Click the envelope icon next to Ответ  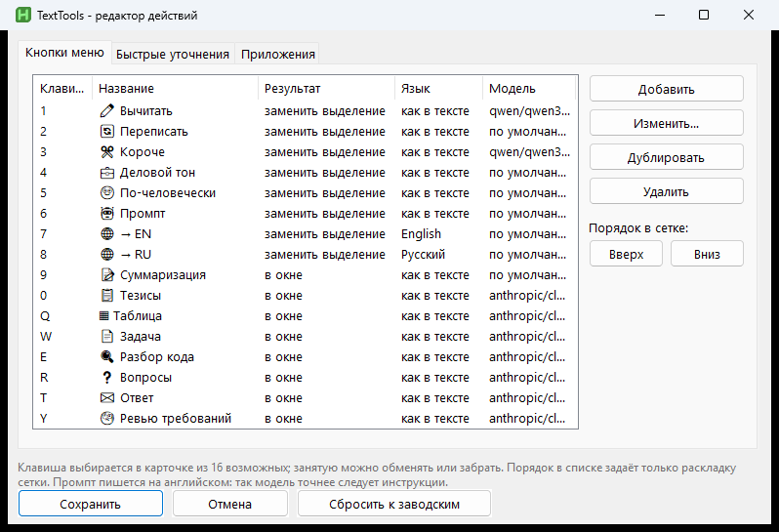(x=106, y=398)
